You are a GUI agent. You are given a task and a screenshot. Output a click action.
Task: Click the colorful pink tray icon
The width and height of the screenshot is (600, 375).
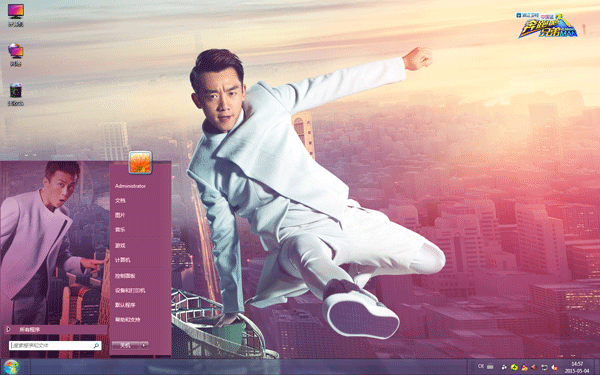525,367
